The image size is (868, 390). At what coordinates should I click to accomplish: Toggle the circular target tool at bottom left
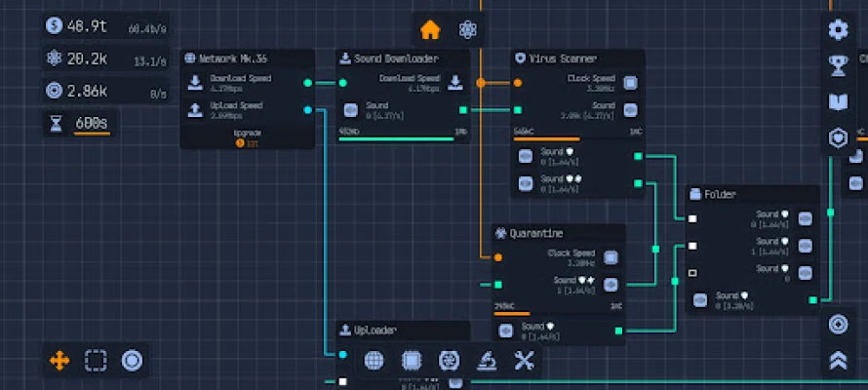pos(132,361)
